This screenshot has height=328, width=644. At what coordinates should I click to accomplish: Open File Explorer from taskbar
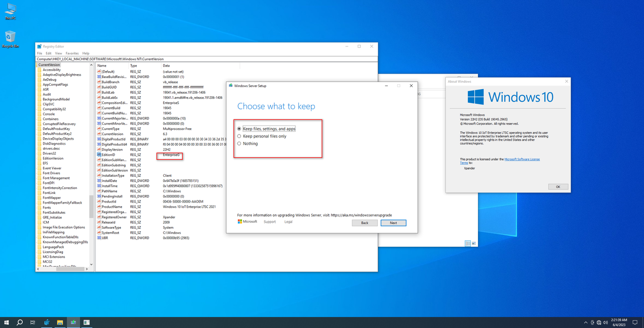[60, 322]
